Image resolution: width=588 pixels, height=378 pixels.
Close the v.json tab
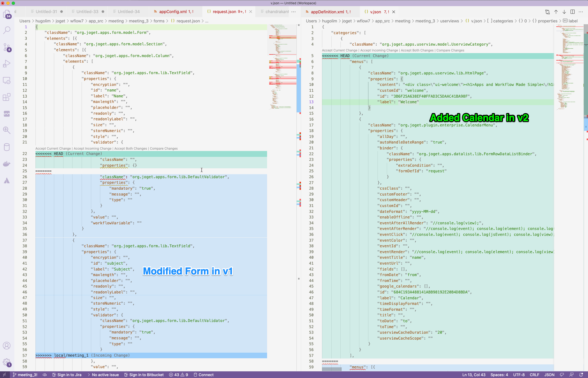click(394, 12)
